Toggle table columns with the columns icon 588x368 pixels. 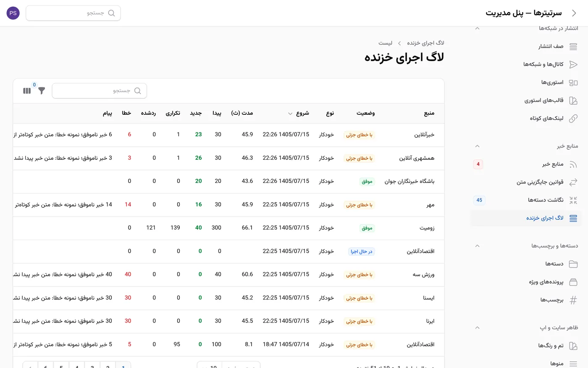pyautogui.click(x=27, y=90)
